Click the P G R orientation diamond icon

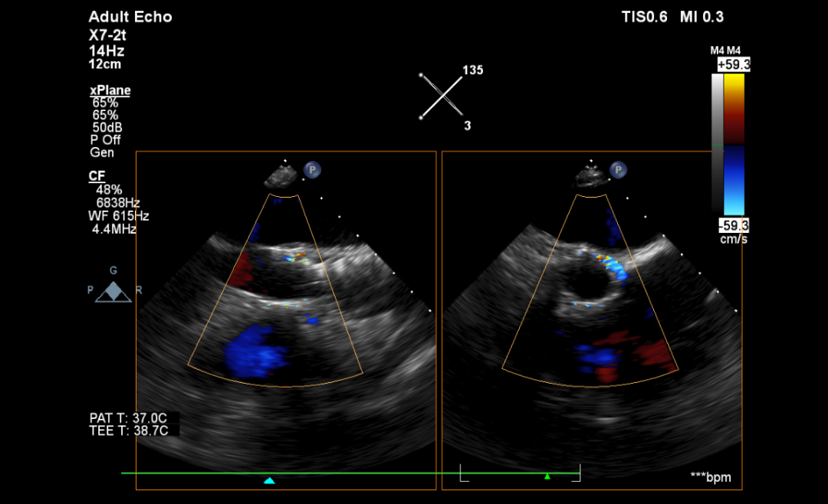pos(113,292)
